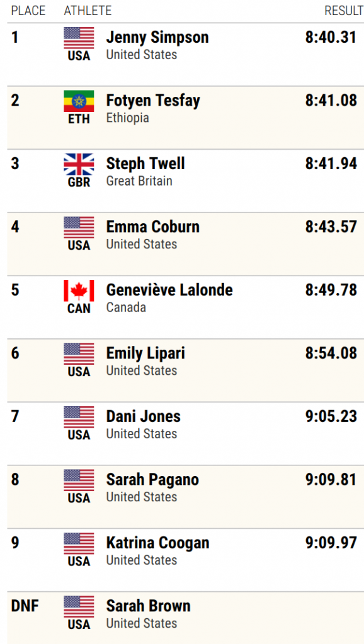Screen dimensions: 364x644
Task: Click the USA flag beside Sarah Brown
Action: click(x=79, y=607)
